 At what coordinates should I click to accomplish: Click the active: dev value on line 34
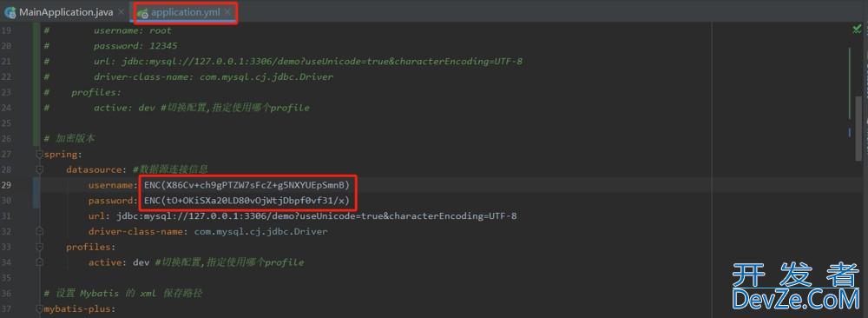141,262
